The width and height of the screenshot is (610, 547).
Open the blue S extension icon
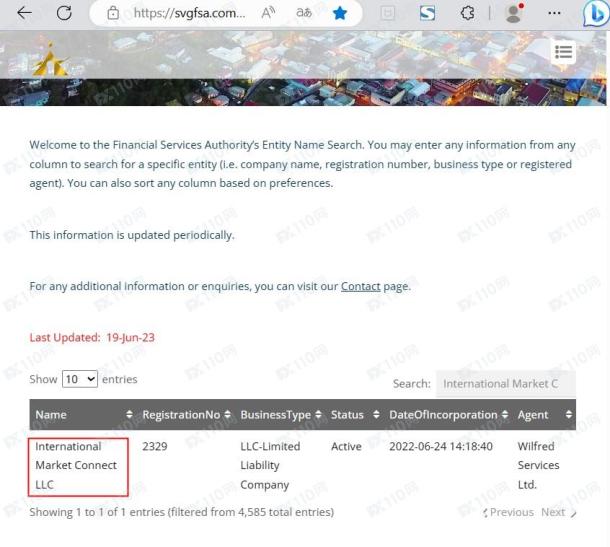pyautogui.click(x=427, y=13)
